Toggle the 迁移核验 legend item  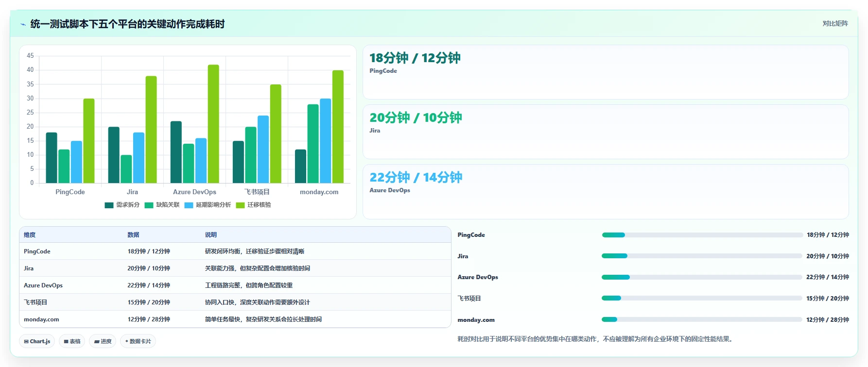253,205
